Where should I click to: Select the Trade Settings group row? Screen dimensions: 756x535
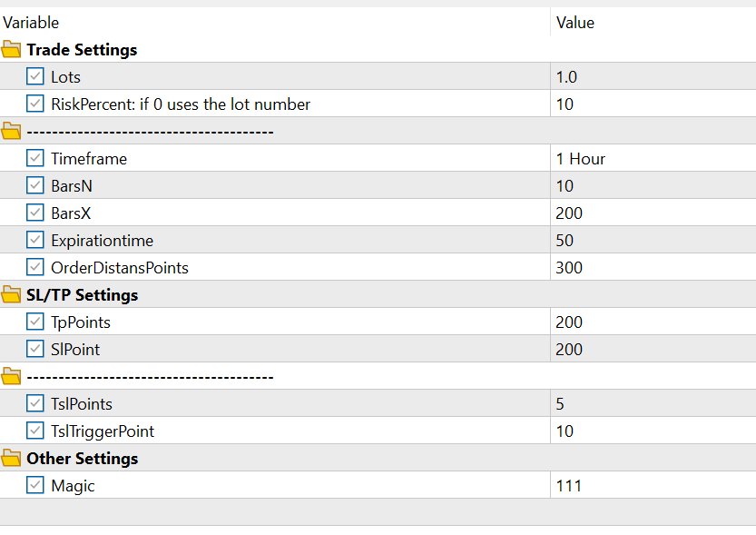[x=378, y=49]
